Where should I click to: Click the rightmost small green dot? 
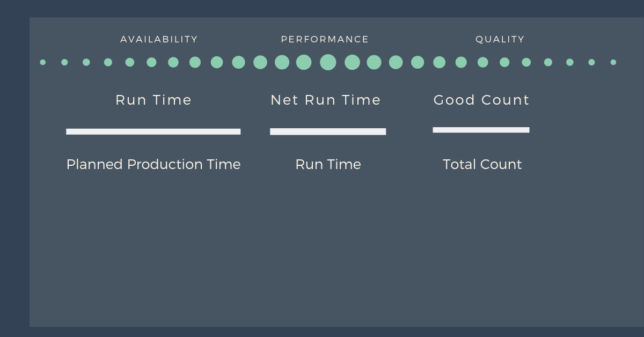click(x=613, y=62)
